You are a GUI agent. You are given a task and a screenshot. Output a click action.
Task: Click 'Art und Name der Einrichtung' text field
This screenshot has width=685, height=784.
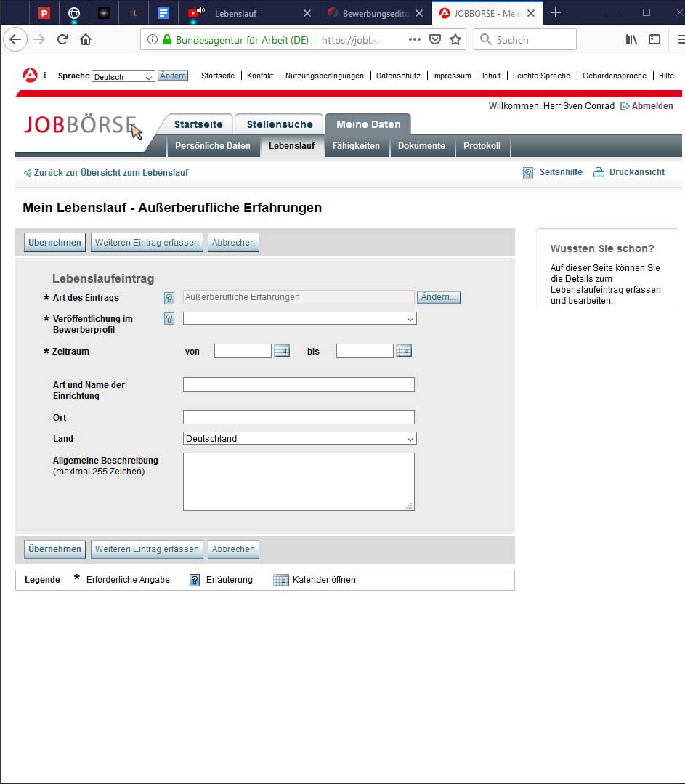299,384
